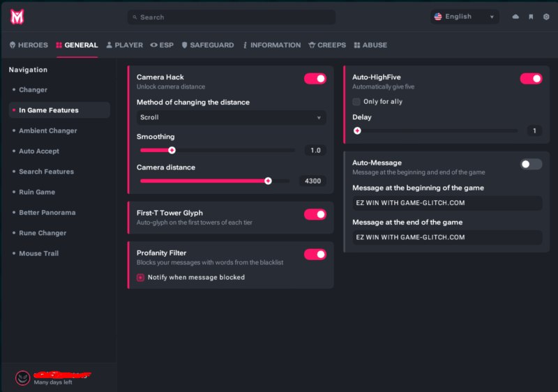Click the shield icon beside SAFEGUARD
The image size is (558, 392).
(184, 45)
